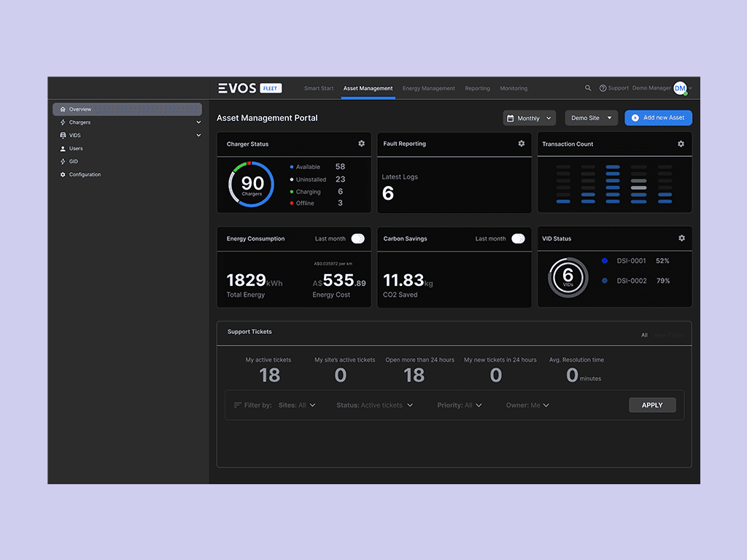Open the Monthly period dropdown
This screenshot has height=560, width=747.
point(529,117)
